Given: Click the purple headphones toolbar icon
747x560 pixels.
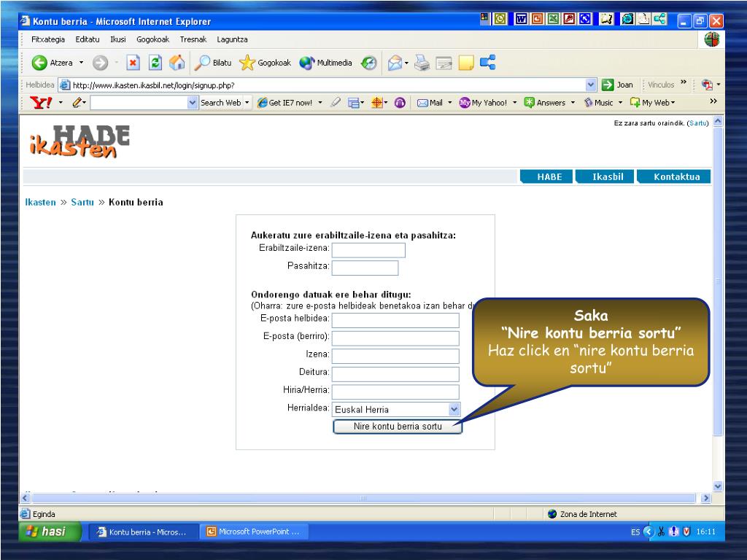Looking at the screenshot, I should click(400, 102).
